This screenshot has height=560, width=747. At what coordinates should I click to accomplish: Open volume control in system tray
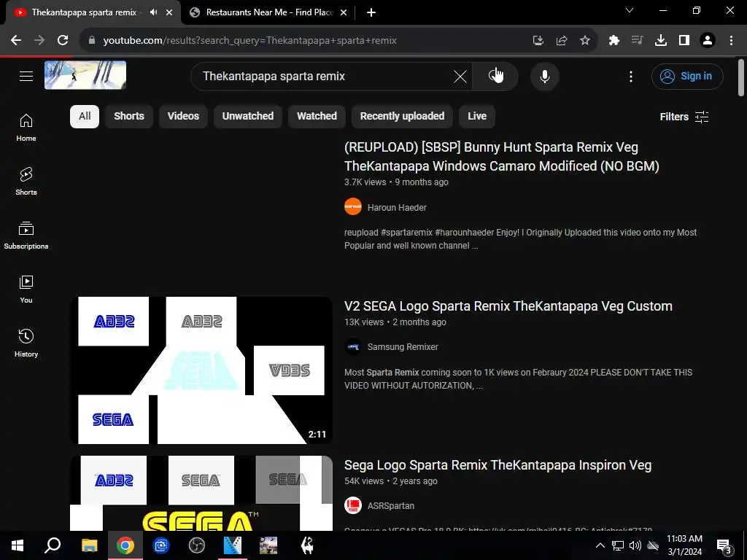635,545
